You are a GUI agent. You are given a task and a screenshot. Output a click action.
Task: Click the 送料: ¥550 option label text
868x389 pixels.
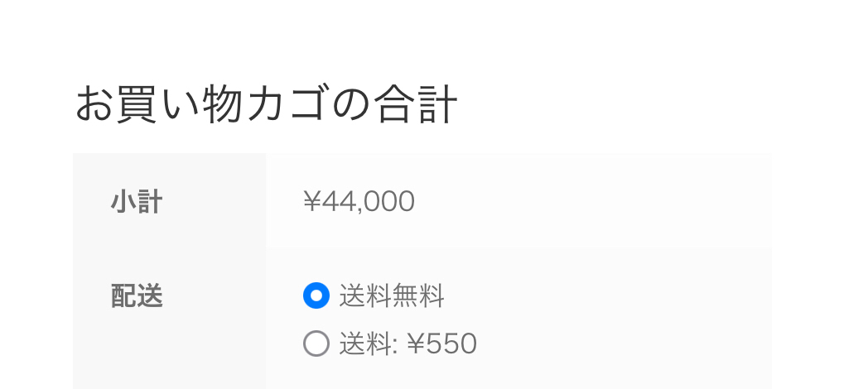tap(407, 343)
